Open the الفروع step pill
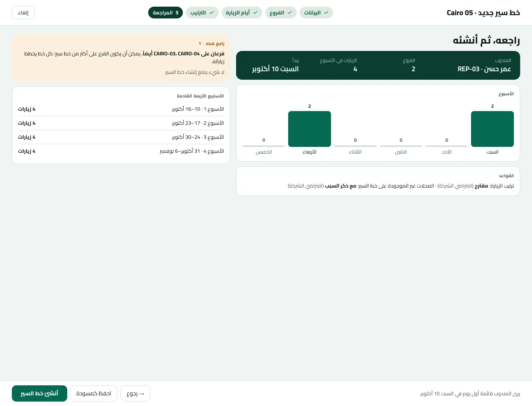Image resolution: width=532 pixels, height=406 pixels. click(281, 13)
